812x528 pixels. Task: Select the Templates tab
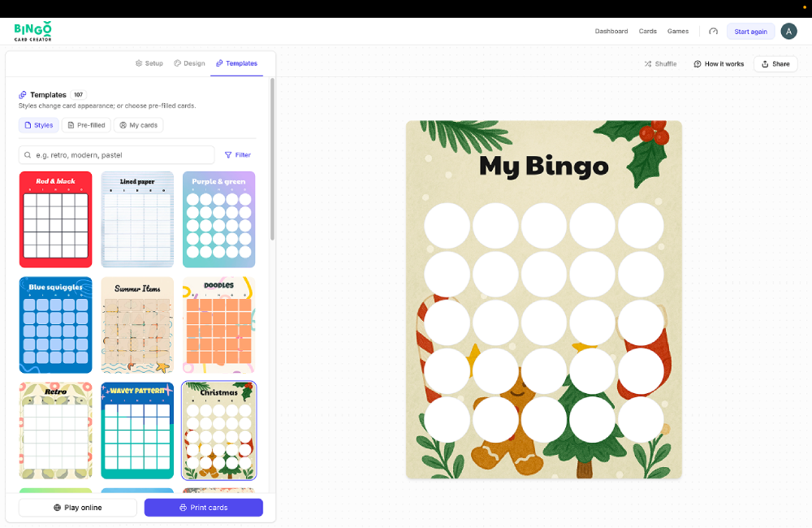(236, 63)
